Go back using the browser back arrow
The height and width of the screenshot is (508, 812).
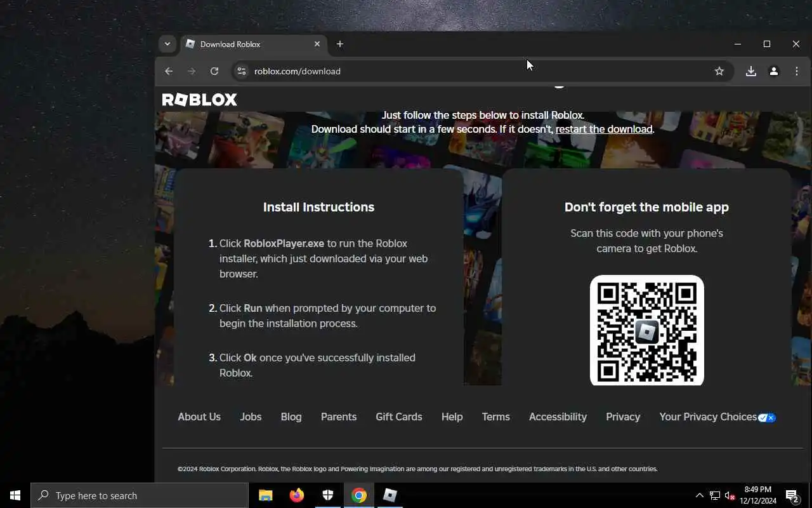tap(169, 71)
